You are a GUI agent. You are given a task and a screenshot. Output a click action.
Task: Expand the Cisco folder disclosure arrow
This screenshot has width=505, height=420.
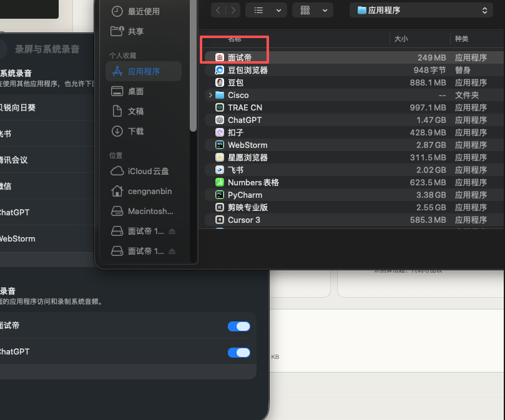(x=210, y=95)
